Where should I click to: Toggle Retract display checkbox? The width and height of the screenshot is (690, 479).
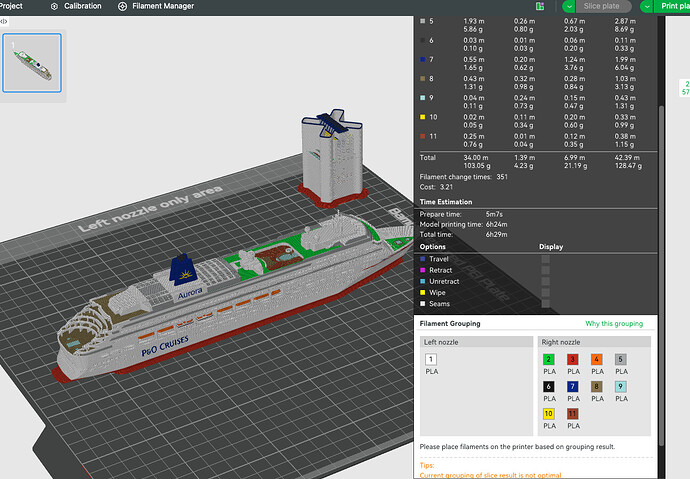point(546,270)
